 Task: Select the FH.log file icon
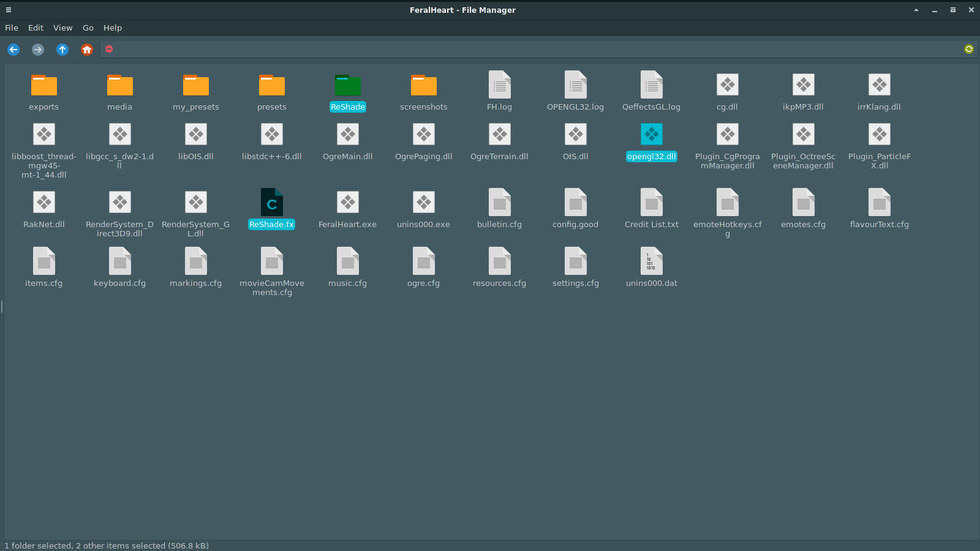click(500, 84)
